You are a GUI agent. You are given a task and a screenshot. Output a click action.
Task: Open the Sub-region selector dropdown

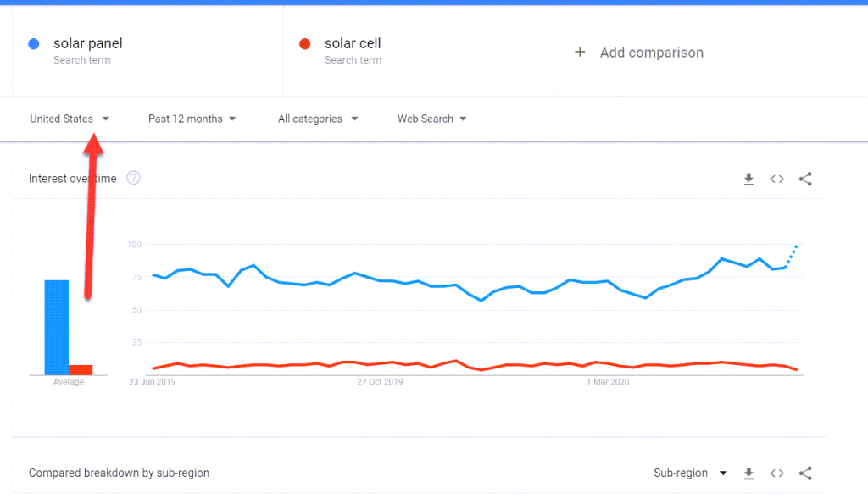[x=690, y=473]
